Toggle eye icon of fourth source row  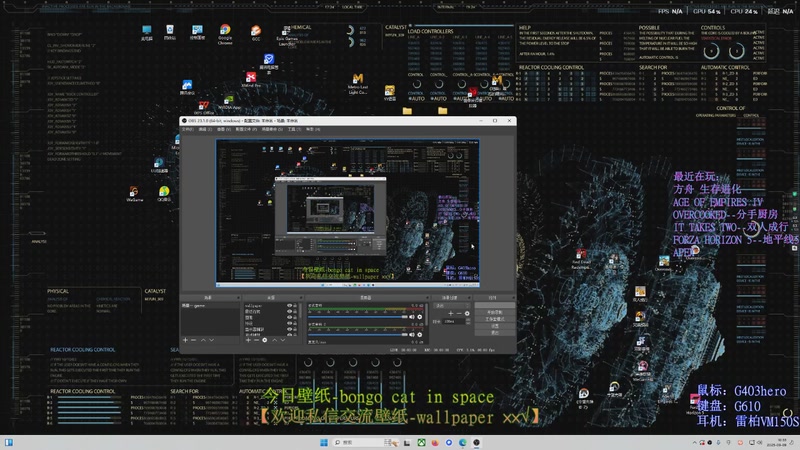click(290, 323)
